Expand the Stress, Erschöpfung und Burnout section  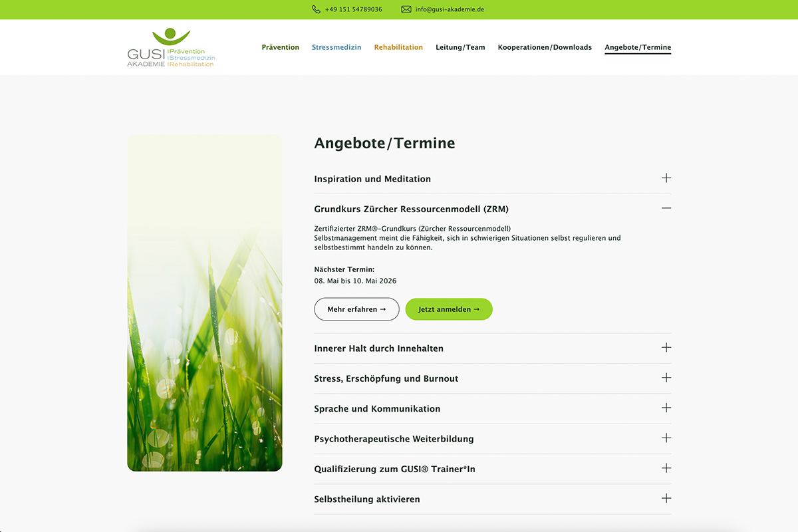[666, 378]
